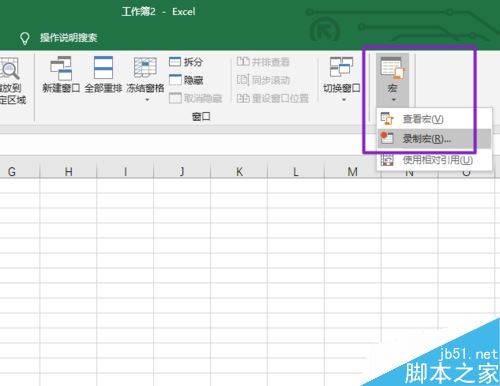Click the lightbulb Tell Me icon
The height and width of the screenshot is (386, 500).
[x=25, y=38]
